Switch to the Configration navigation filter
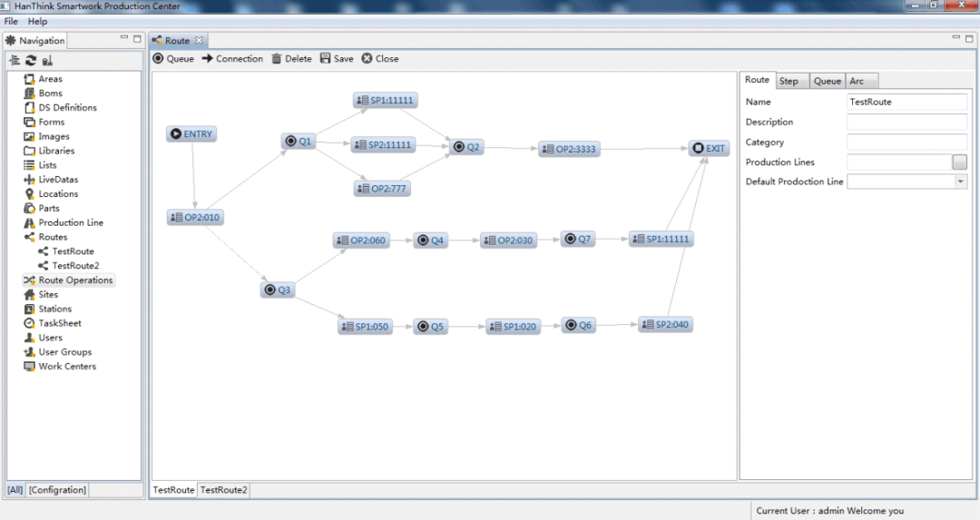This screenshot has height=520, width=980. point(57,490)
